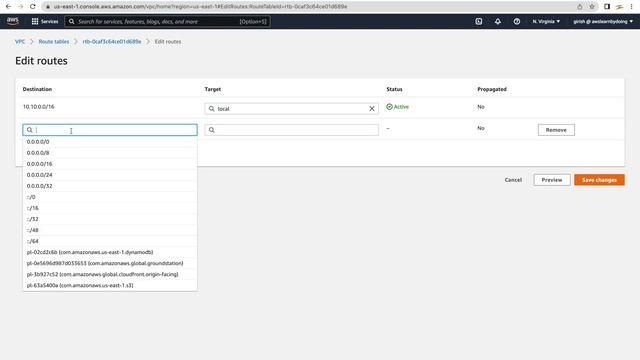Click the VPC breadcrumb link

click(20, 42)
